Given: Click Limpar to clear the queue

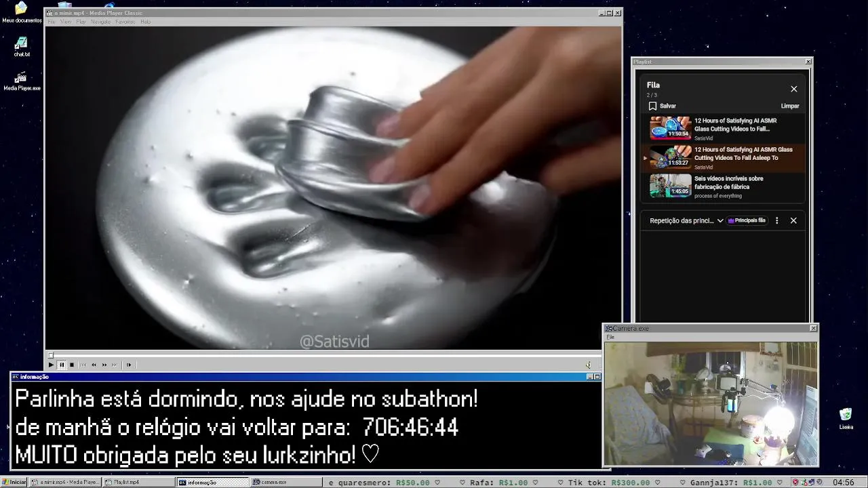Looking at the screenshot, I should pos(790,106).
